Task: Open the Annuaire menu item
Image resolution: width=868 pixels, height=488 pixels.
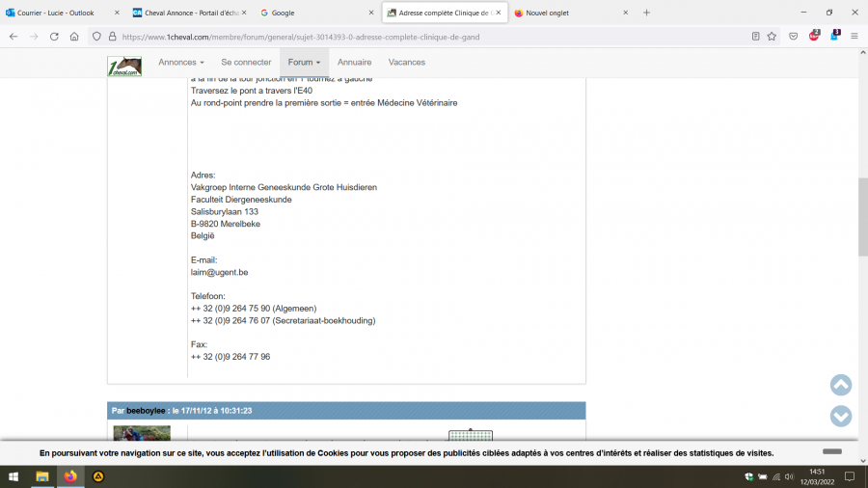Action: coord(354,62)
